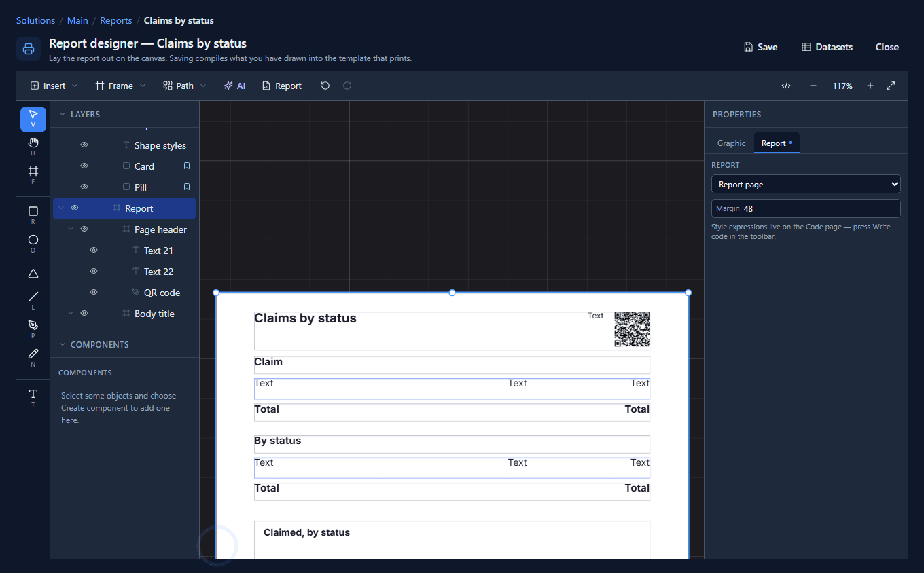Click the bookmark icon on Pill layer
This screenshot has height=573, width=924.
point(187,187)
